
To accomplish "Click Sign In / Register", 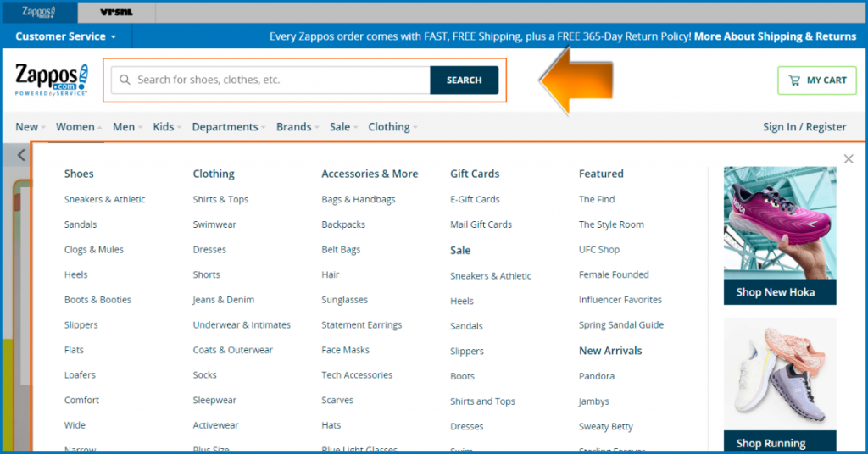I will click(x=804, y=127).
